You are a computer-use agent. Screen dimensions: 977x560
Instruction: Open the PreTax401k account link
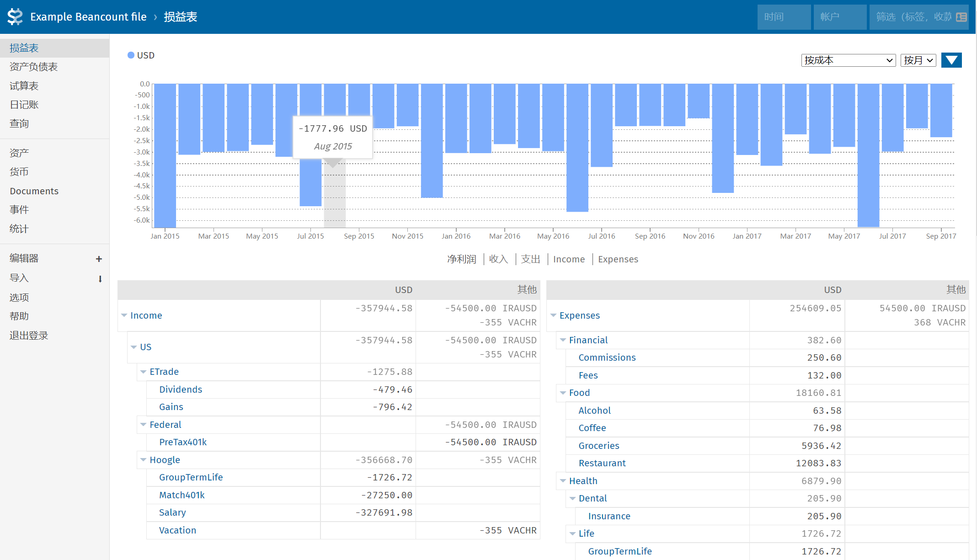(183, 442)
